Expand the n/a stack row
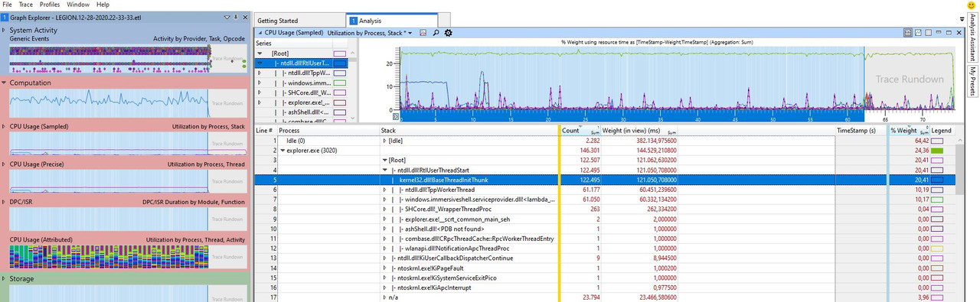This screenshot has width=980, height=302. pos(384,297)
